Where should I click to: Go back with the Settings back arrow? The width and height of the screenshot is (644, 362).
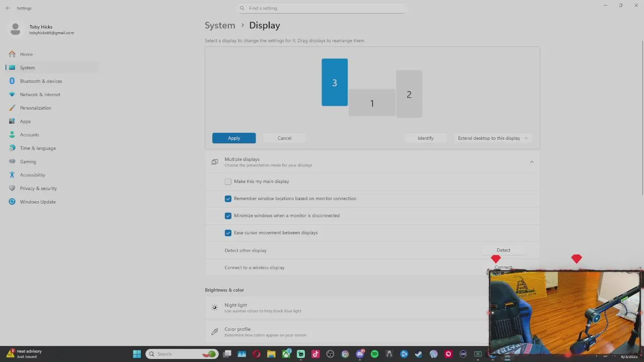tap(8, 8)
